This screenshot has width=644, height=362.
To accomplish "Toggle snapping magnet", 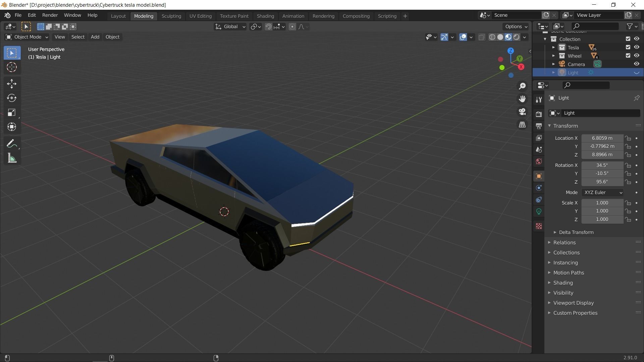I will [x=268, y=27].
